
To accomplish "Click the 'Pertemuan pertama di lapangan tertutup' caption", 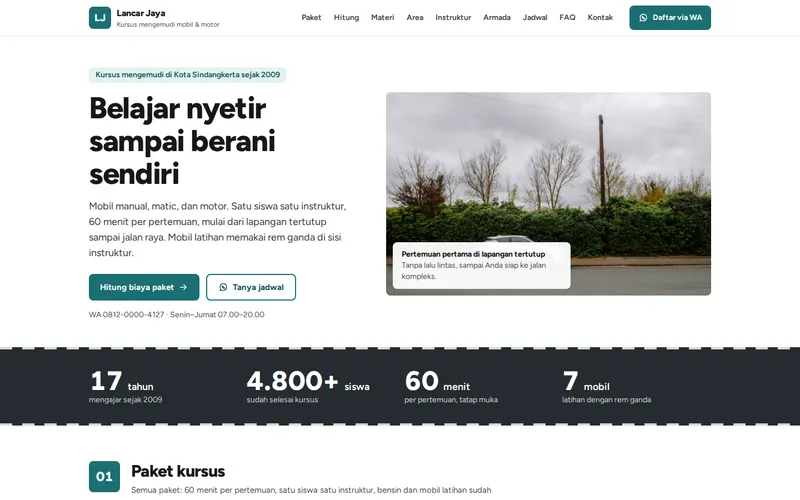I will [473, 254].
